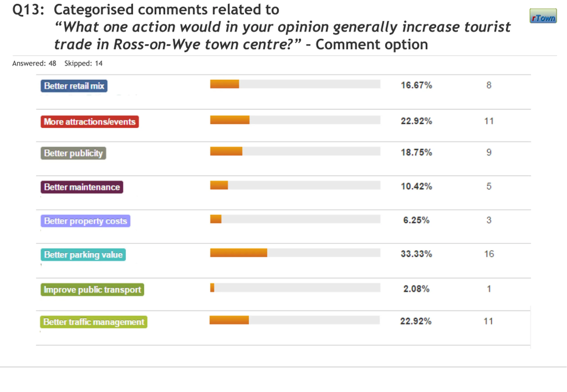567x392 pixels.
Task: Select the Better property costs label
Action: [x=85, y=221]
